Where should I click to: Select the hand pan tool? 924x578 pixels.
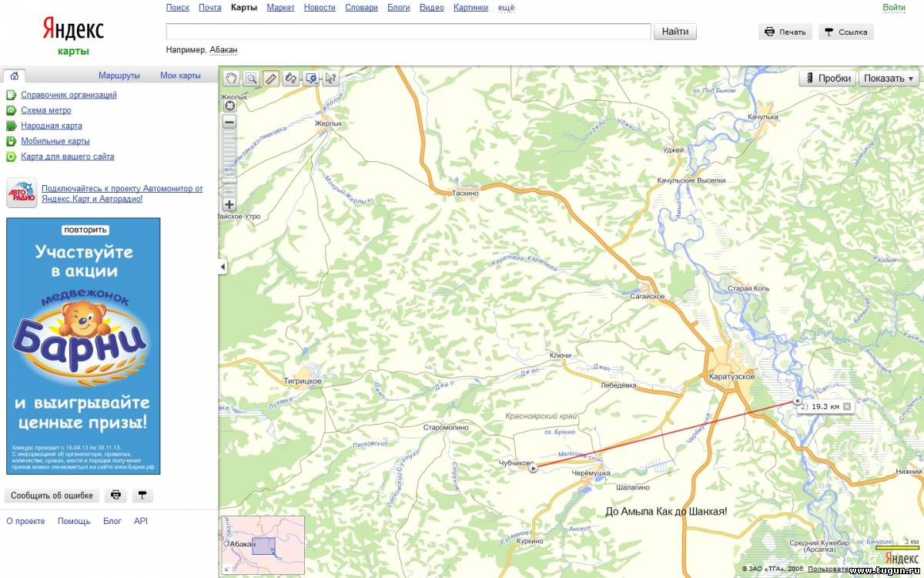point(230,78)
